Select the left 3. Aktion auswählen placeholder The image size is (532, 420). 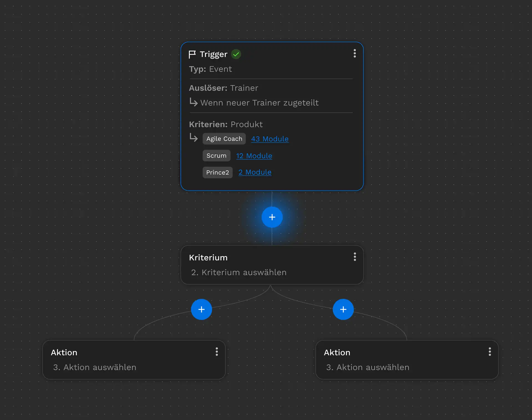[x=95, y=367]
